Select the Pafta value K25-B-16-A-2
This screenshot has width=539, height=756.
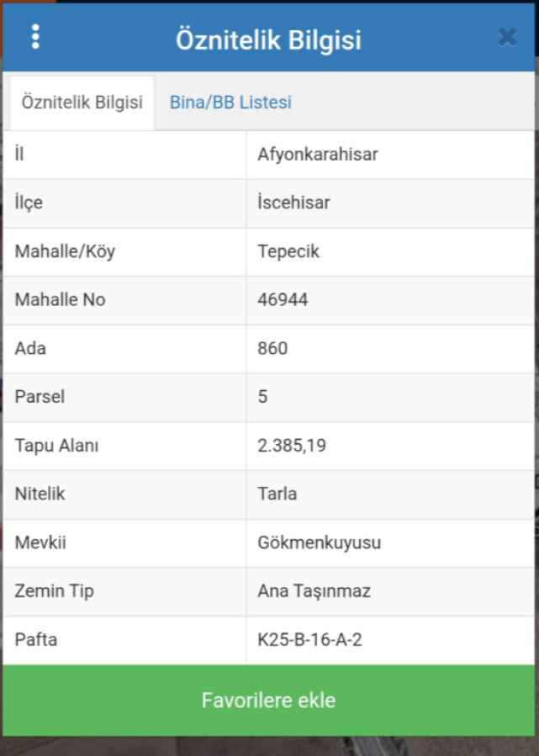[309, 639]
